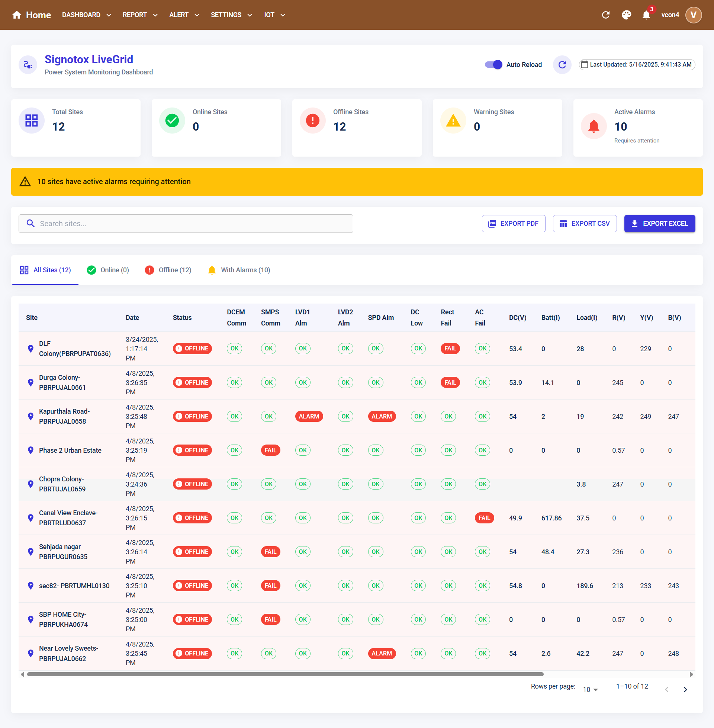
Task: Expand the IOT menu
Action: coord(274,15)
